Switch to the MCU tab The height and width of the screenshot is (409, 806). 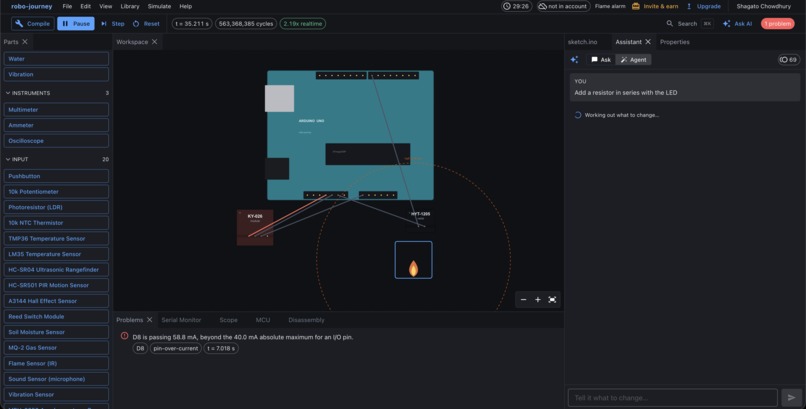[263, 320]
